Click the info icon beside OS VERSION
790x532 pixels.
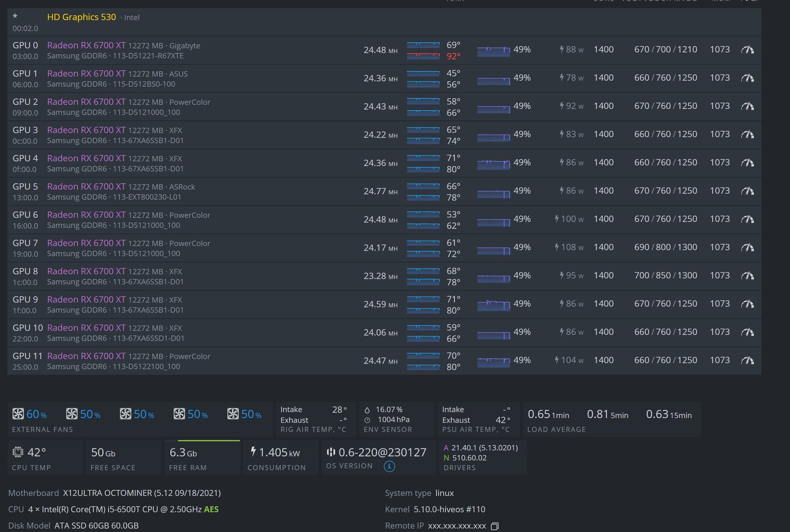(389, 467)
